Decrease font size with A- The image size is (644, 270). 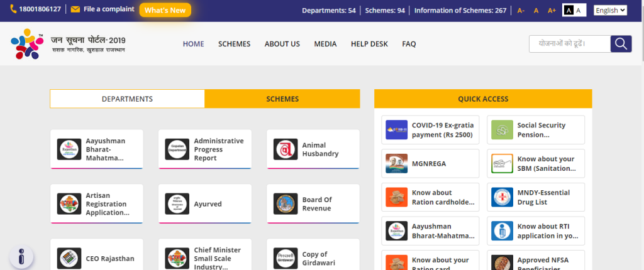click(521, 11)
